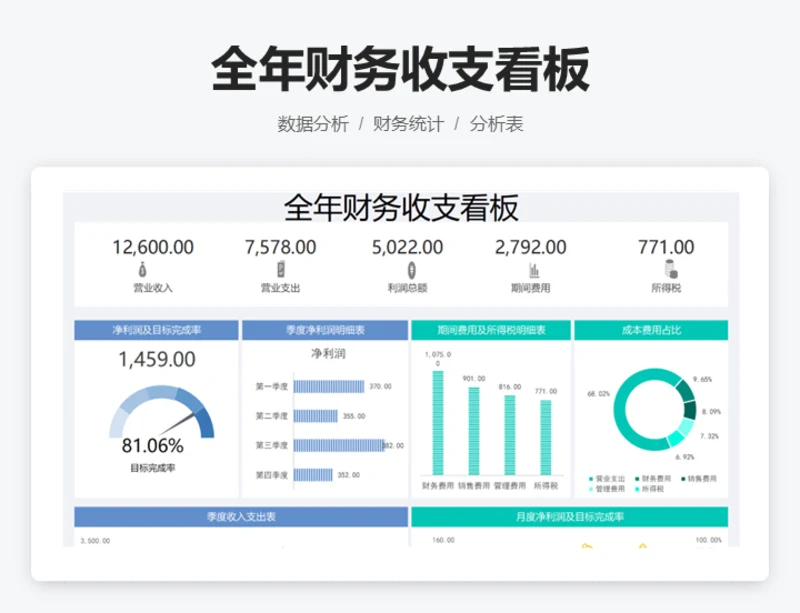800x613 pixels.
Task: Click the 营业收入 label
Action: point(153,288)
